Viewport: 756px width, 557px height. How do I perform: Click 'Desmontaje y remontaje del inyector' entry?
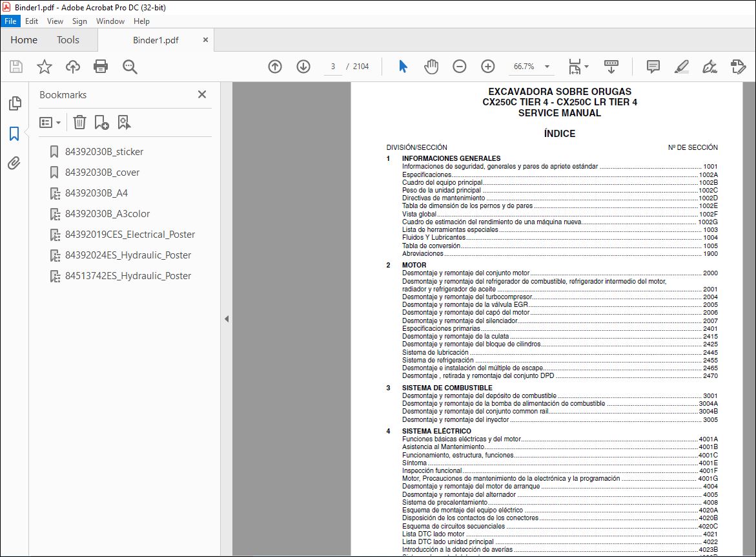pos(560,419)
